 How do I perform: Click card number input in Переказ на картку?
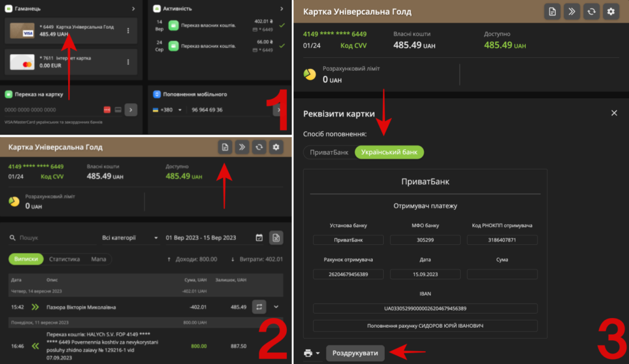coord(52,110)
